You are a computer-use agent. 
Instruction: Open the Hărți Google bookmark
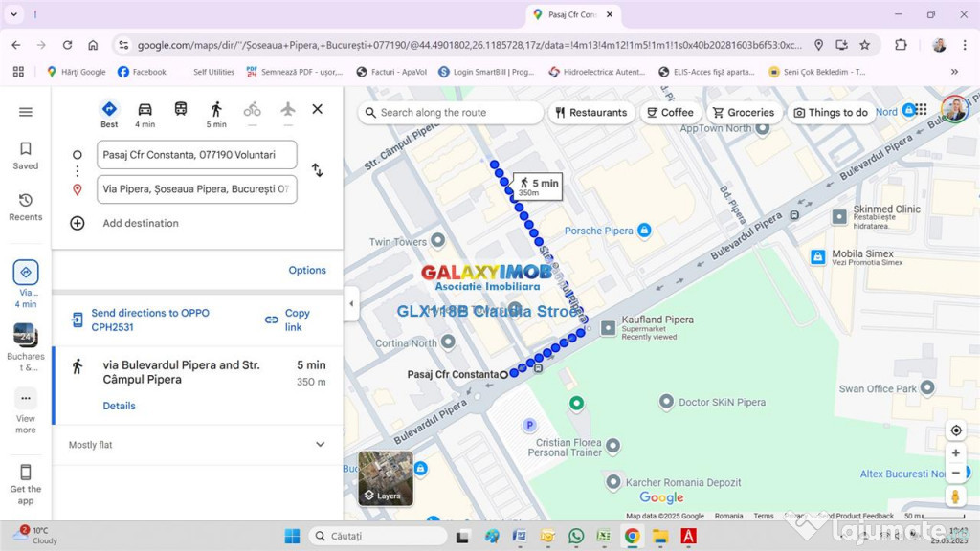pos(77,72)
